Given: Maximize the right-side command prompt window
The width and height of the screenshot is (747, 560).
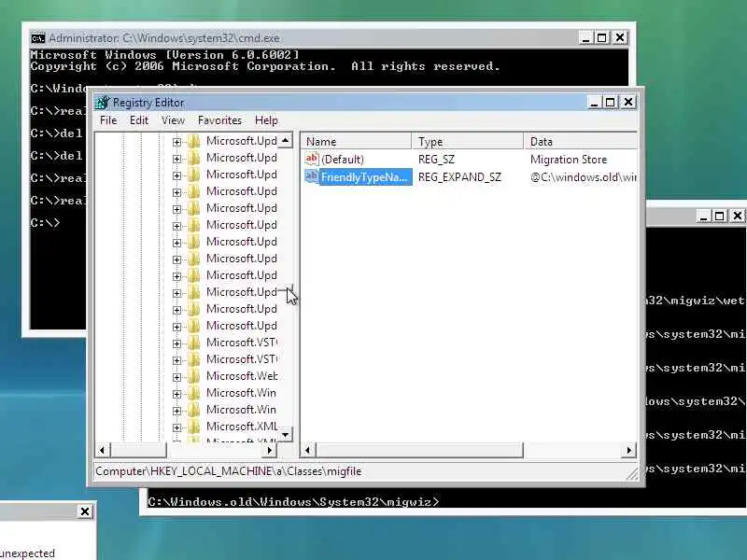Looking at the screenshot, I should [x=719, y=217].
